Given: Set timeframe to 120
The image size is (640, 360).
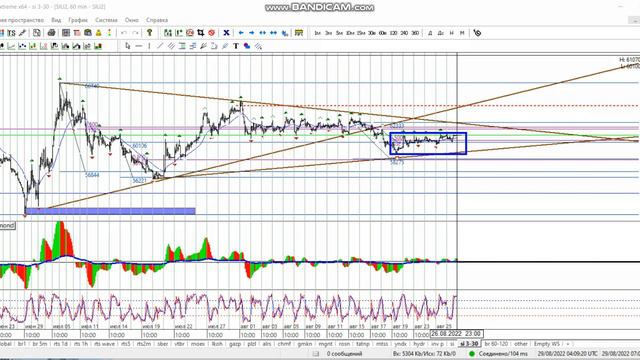Looking at the screenshot, I should pyautogui.click(x=393, y=33).
